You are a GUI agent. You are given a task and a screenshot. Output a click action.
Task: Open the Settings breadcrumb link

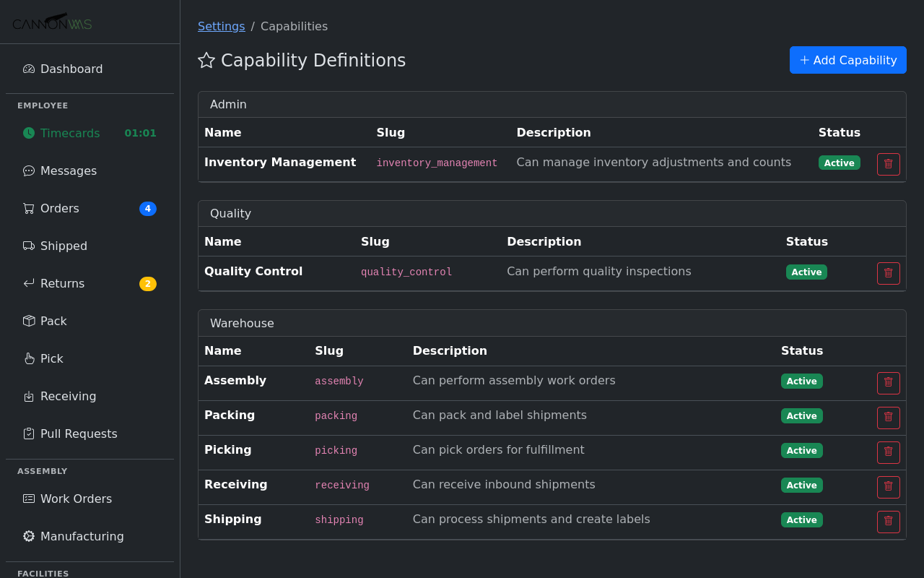click(222, 26)
